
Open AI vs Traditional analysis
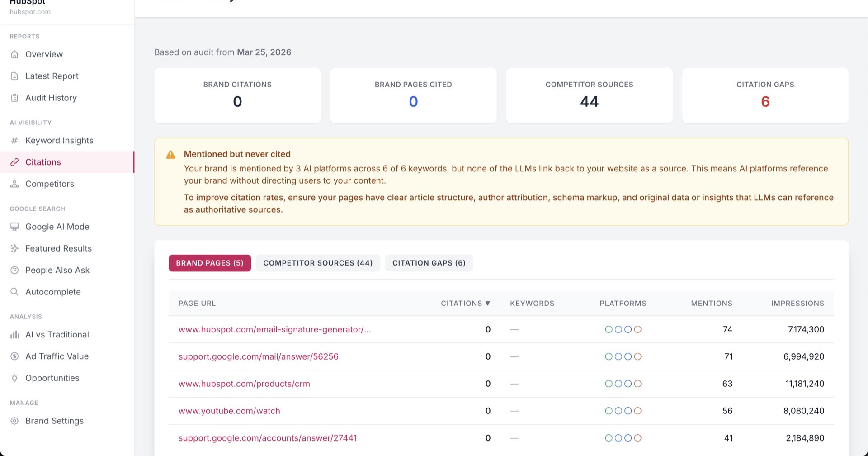click(x=67, y=335)
